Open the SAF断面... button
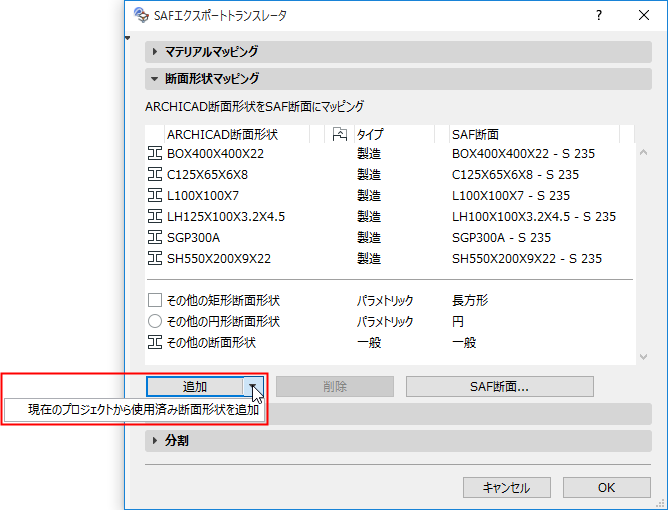Screen dimensions: 668x510 pos(500,386)
